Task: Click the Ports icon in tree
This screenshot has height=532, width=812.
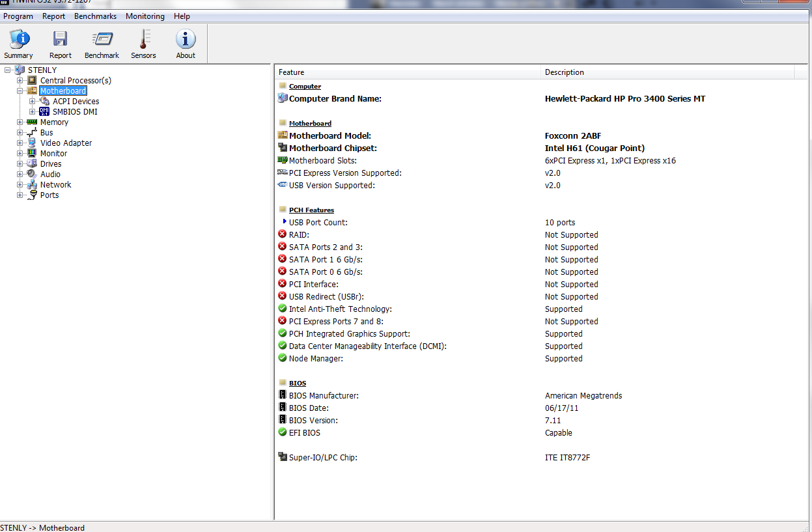Action: [x=32, y=195]
